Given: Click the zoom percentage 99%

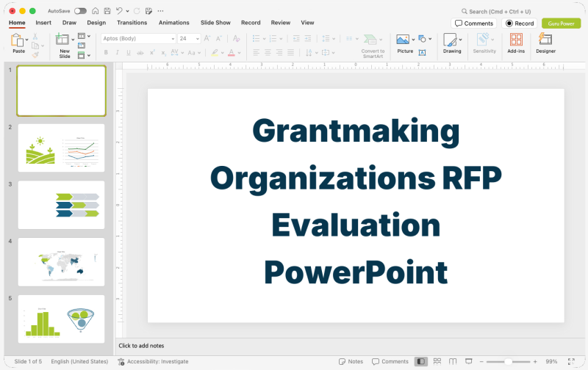Looking at the screenshot, I should click(x=551, y=361).
